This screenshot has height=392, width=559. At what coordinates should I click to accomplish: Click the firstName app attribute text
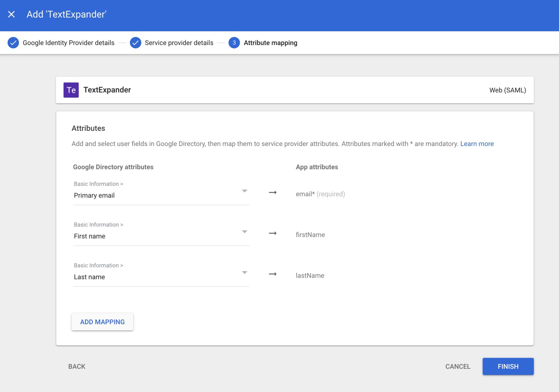tap(310, 235)
